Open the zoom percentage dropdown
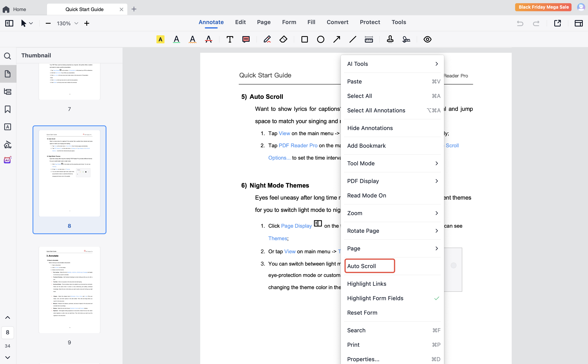This screenshot has height=364, width=588. pos(76,23)
